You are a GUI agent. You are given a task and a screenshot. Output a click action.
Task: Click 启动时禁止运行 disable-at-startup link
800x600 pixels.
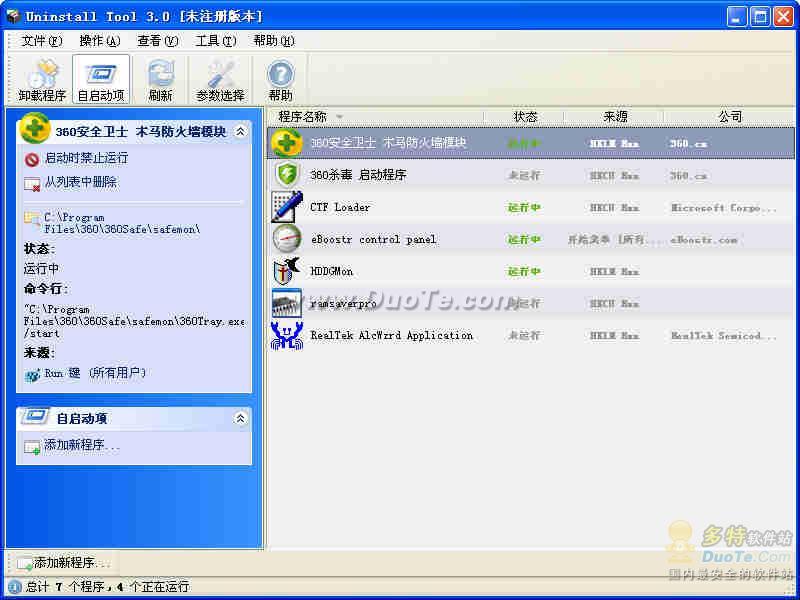point(86,158)
